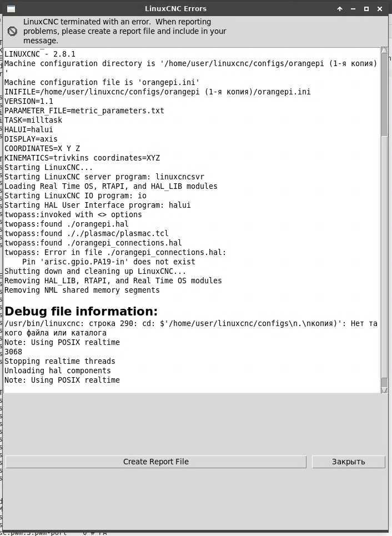The image size is (392, 536).
Task: Click the 'KINEMATICS=trivkins' line in the log
Action: tap(82, 158)
